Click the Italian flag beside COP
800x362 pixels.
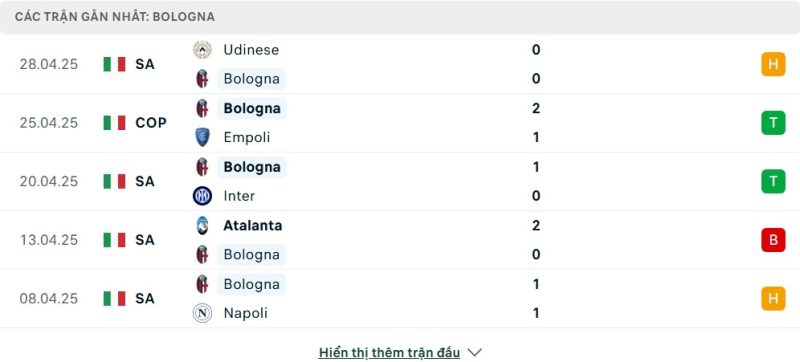click(x=114, y=123)
